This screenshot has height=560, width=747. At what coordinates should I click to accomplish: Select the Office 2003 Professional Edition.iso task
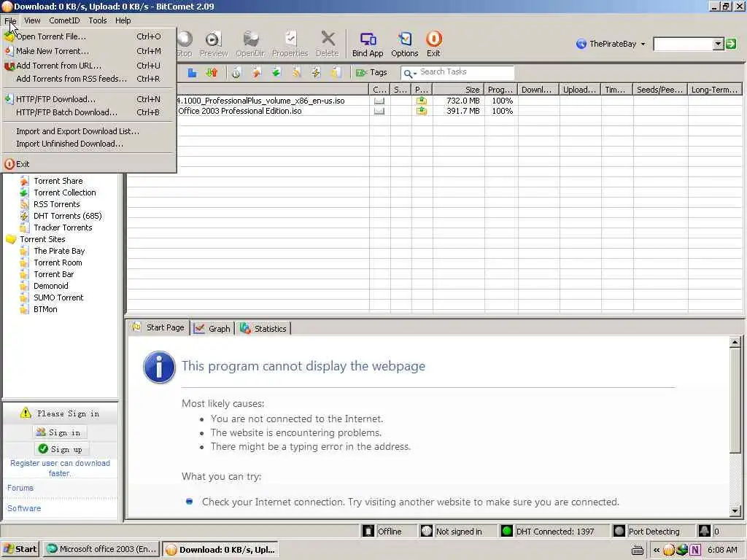(239, 111)
